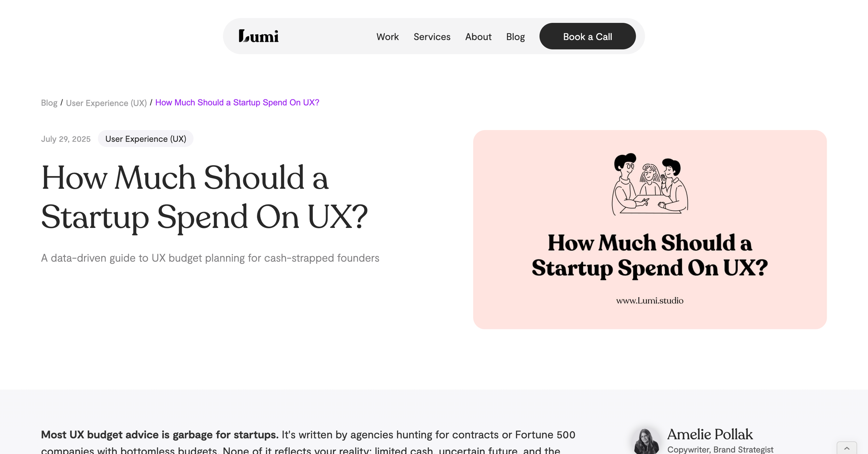The height and width of the screenshot is (454, 868).
Task: Click the purple current-page breadcrumb title
Action: pos(237,103)
